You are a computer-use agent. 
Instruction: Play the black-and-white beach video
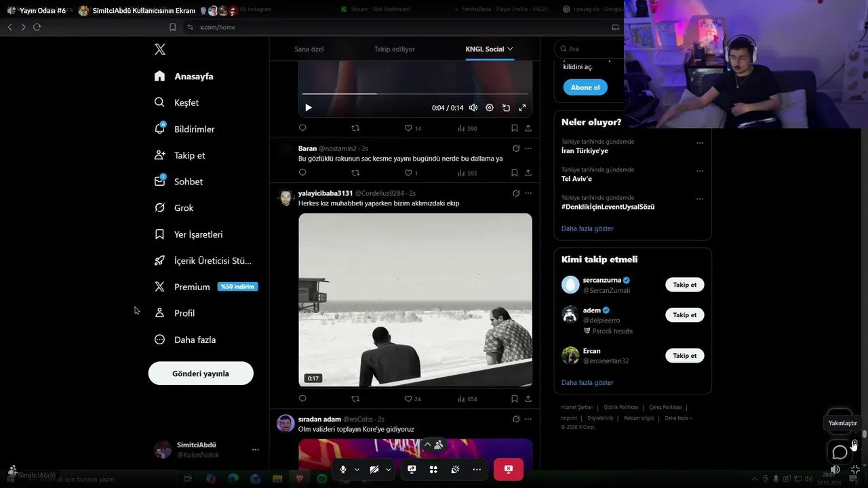[x=415, y=300]
